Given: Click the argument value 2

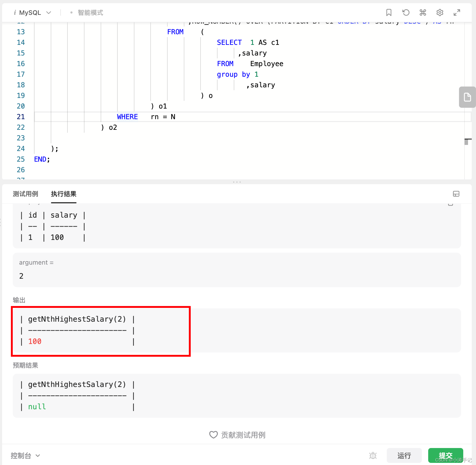Looking at the screenshot, I should pyautogui.click(x=21, y=276).
